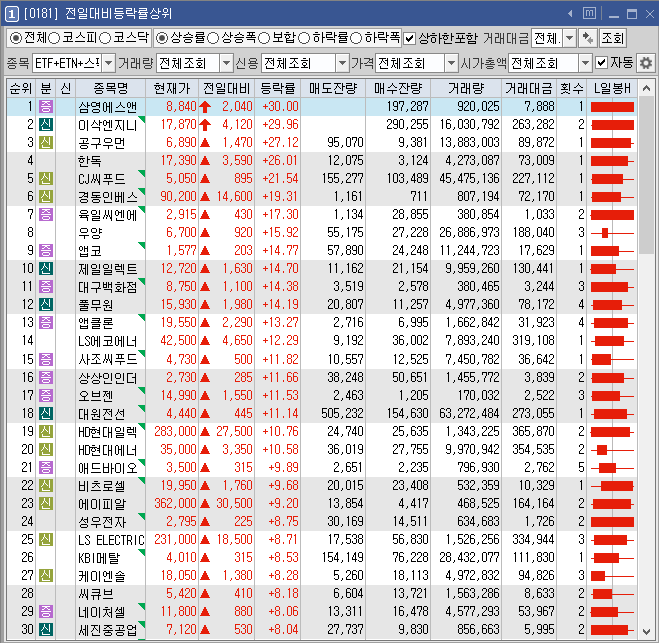Click the settings gear icon

pos(646,63)
